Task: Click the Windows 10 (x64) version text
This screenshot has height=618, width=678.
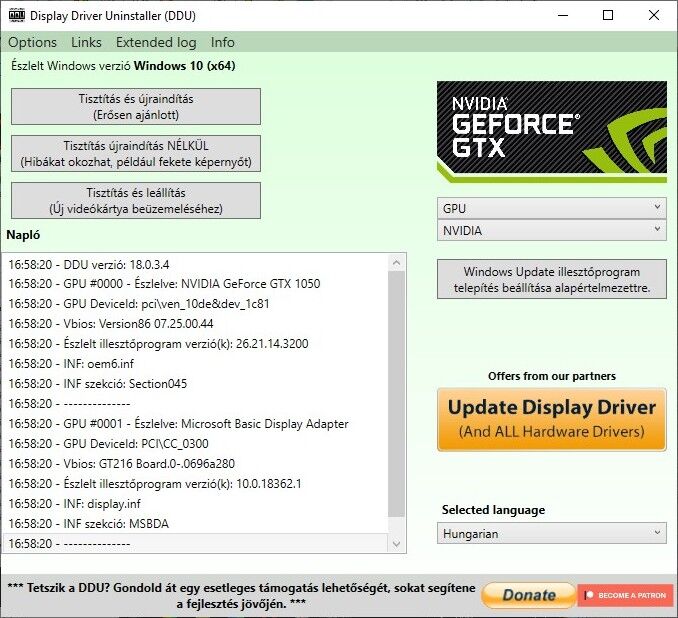Action: tap(185, 66)
